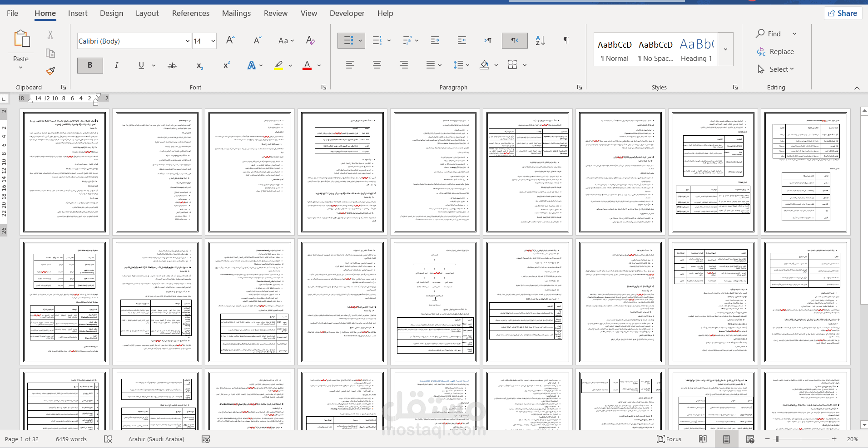Image resolution: width=868 pixels, height=448 pixels.
Task: Apply the Heading 1 style
Action: [x=696, y=50]
